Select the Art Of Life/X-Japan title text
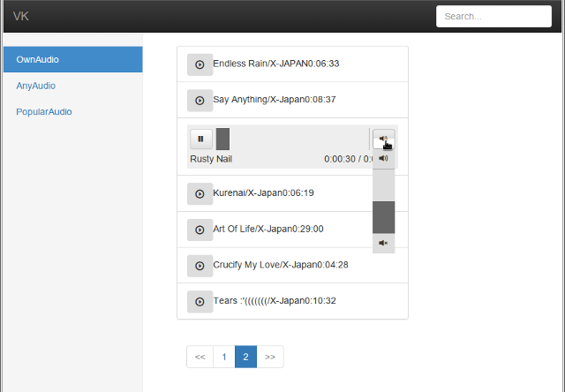Image resolution: width=565 pixels, height=392 pixels. pyautogui.click(x=252, y=229)
